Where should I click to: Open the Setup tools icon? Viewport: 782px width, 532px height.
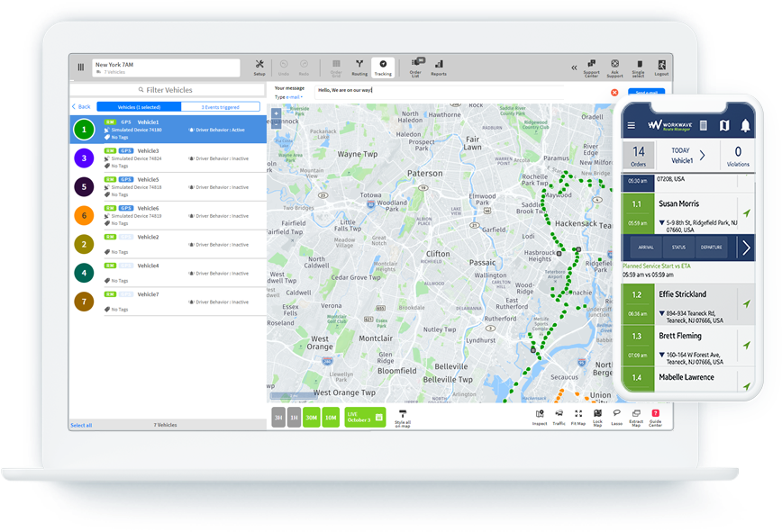pos(259,68)
